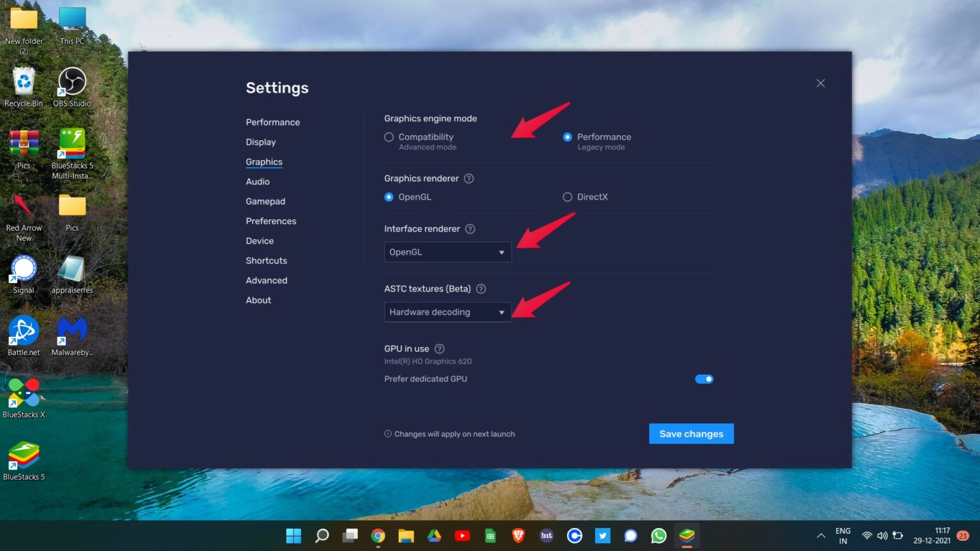Launch Signal from the desktop
Screen dimensions: 980x551
pyautogui.click(x=24, y=268)
